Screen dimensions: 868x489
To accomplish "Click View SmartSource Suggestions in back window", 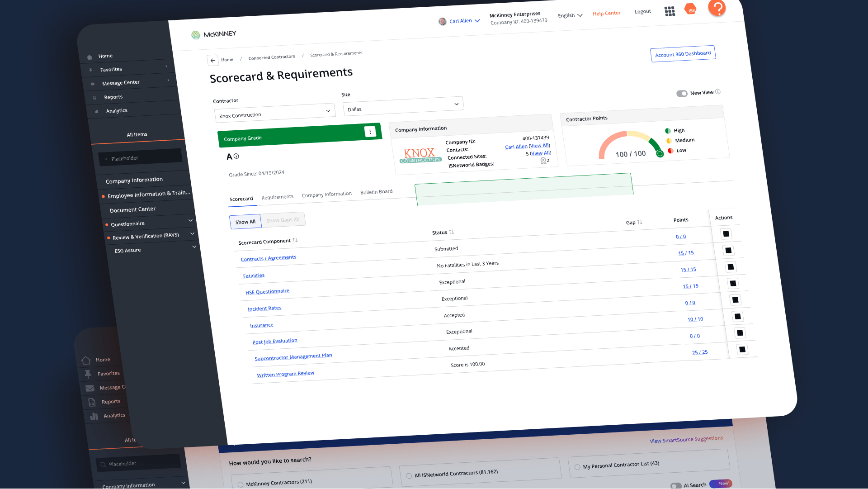I will pyautogui.click(x=686, y=440).
